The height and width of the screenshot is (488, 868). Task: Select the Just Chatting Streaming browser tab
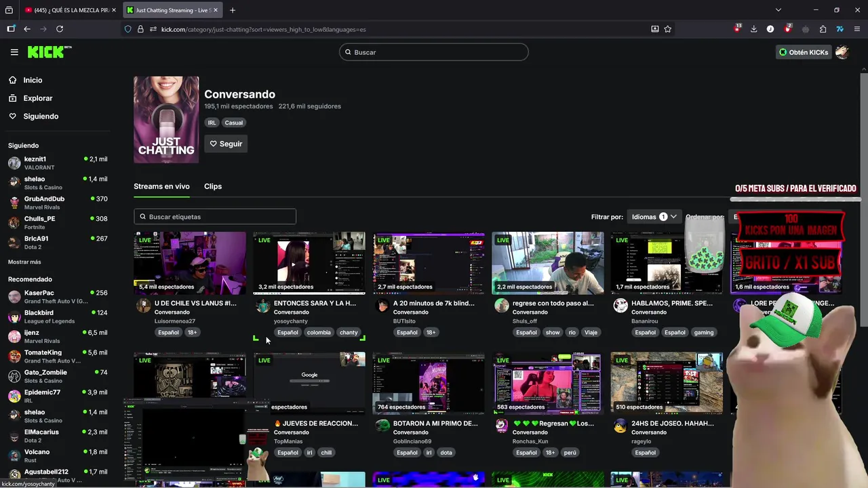tap(172, 10)
